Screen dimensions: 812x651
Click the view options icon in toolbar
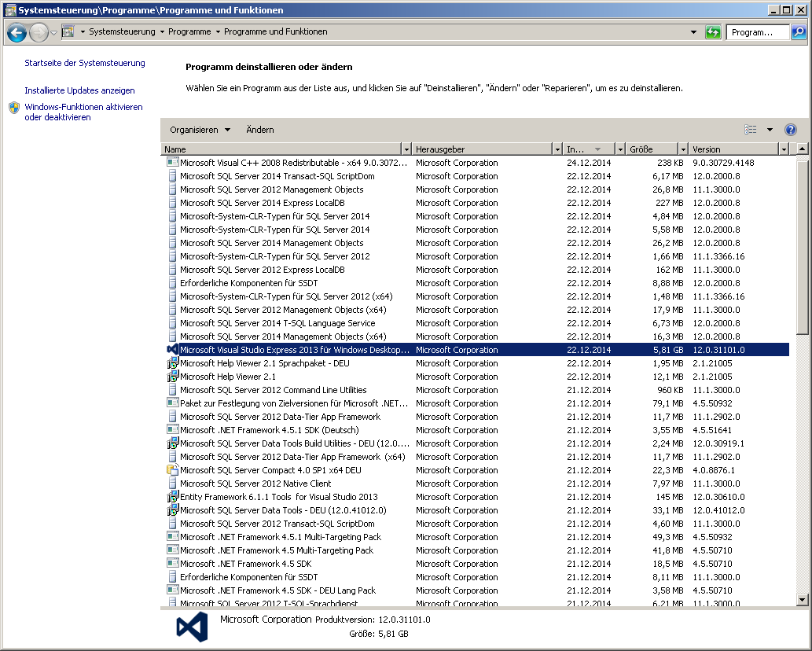751,130
